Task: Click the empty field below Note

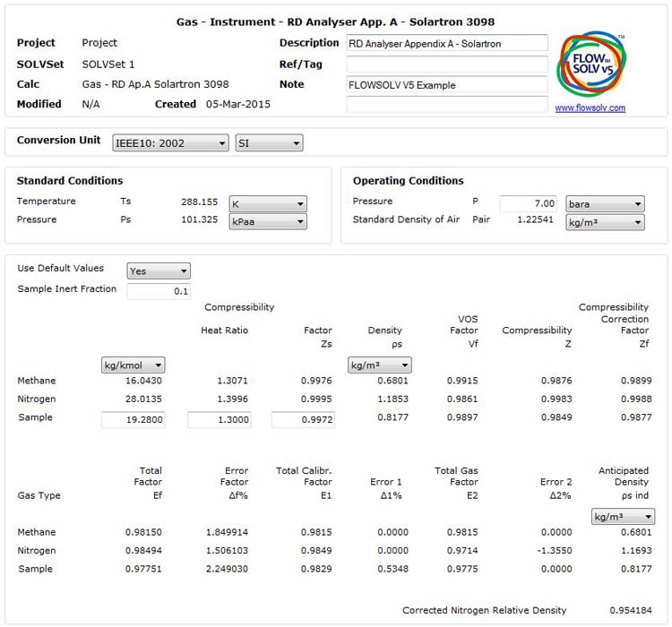Action: pyautogui.click(x=447, y=104)
